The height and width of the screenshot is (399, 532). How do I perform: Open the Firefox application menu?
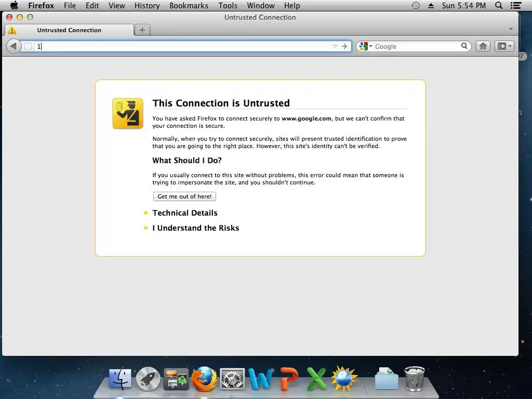click(41, 5)
